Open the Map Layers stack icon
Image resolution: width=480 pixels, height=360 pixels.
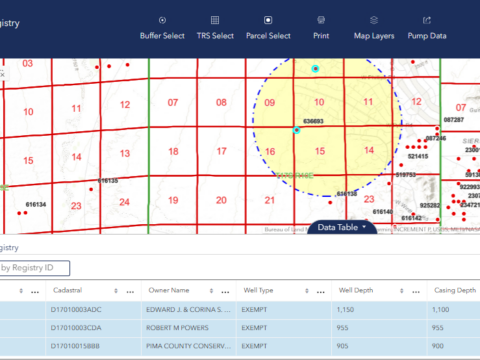coord(374,20)
